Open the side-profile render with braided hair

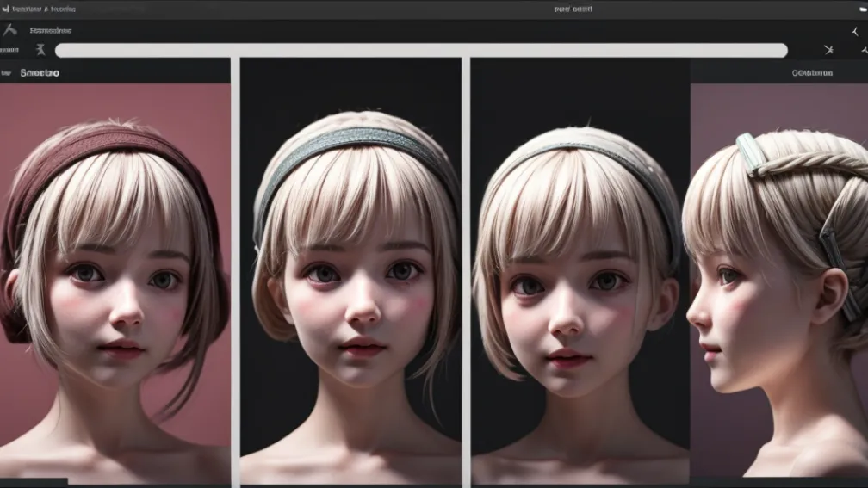click(778, 280)
